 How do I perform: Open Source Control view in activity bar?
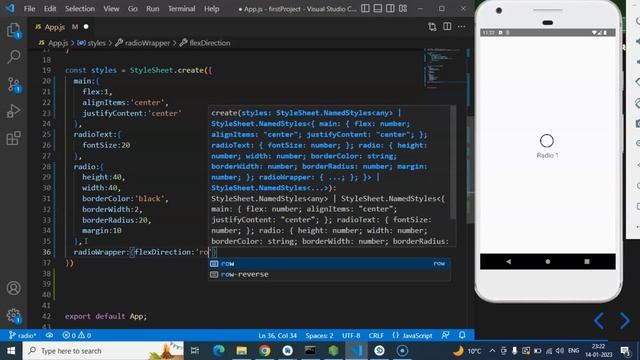(x=13, y=84)
